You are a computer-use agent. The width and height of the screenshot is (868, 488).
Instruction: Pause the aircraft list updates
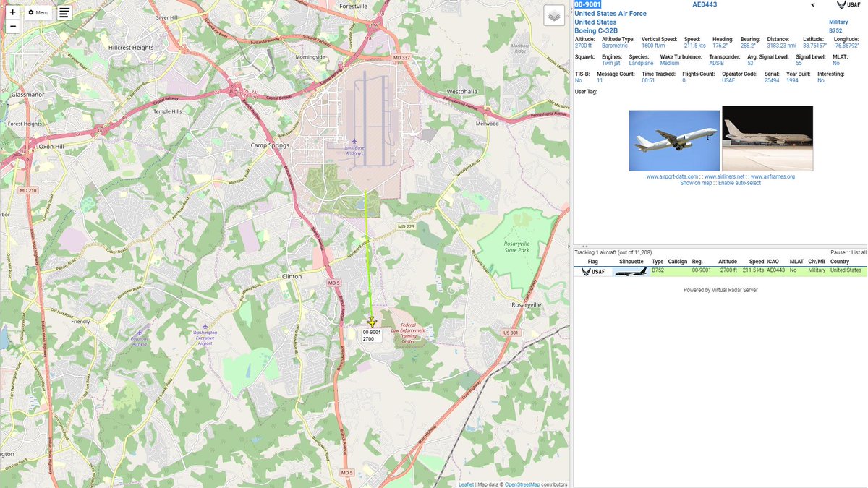[x=837, y=252]
